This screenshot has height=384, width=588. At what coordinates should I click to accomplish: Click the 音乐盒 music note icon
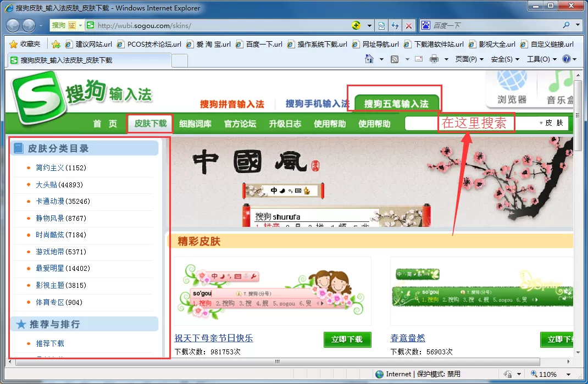click(x=561, y=81)
